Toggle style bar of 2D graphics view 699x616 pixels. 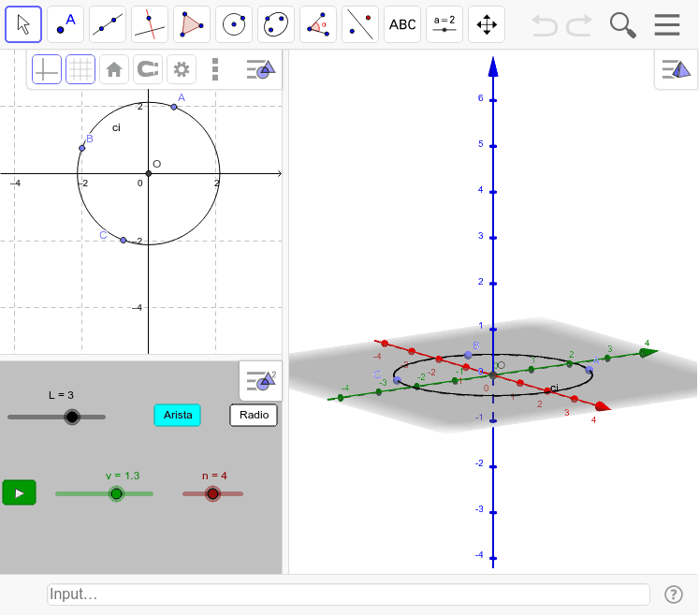click(x=261, y=69)
